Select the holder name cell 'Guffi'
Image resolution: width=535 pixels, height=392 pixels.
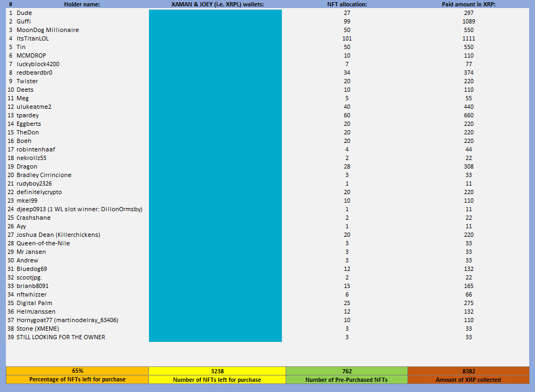pos(23,21)
